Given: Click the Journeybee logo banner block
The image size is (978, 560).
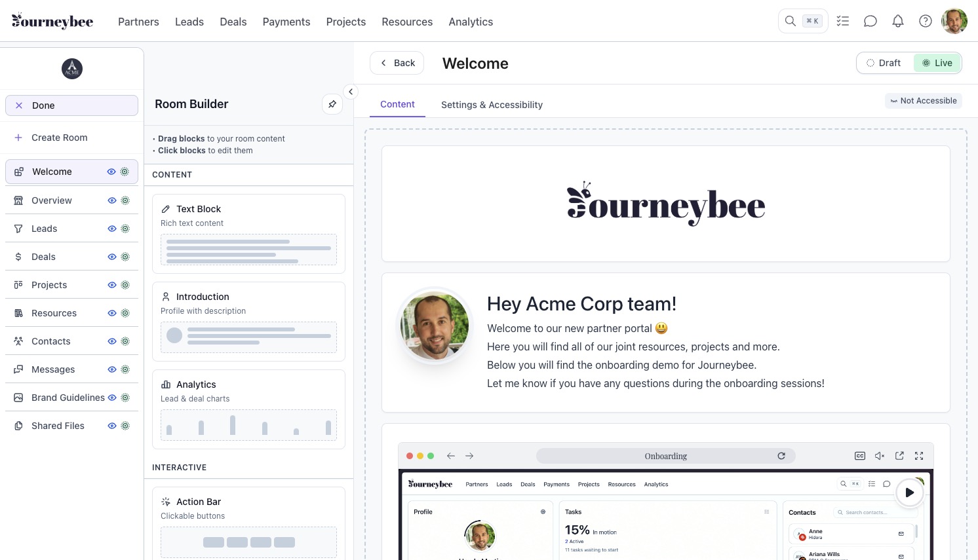Looking at the screenshot, I should click(x=666, y=204).
